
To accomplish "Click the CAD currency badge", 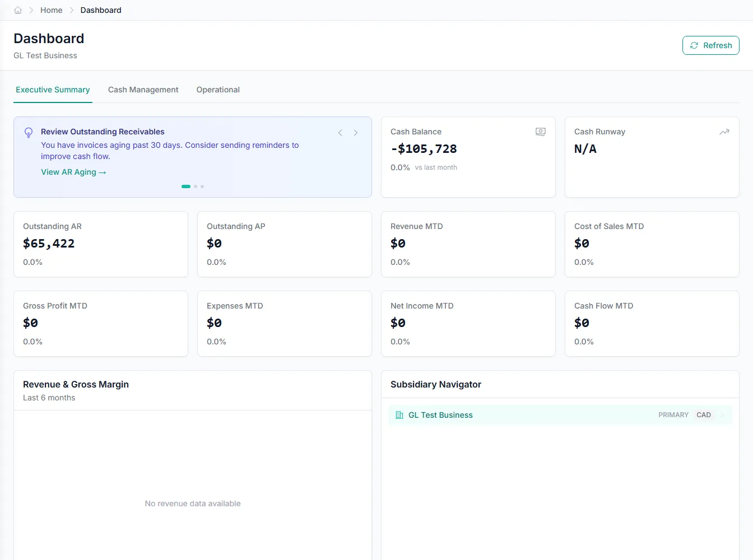I will [704, 415].
